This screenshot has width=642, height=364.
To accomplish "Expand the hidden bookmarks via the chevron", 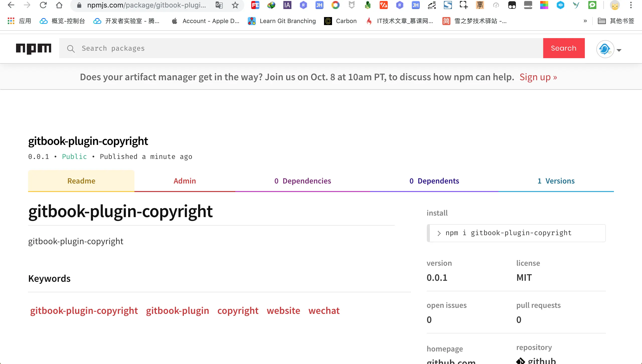I will (585, 21).
